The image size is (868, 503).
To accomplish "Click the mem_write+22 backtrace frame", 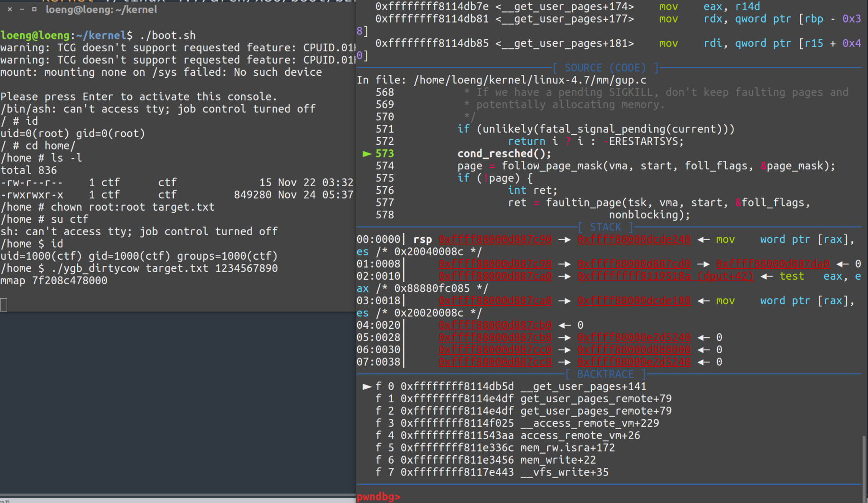I will click(x=558, y=460).
